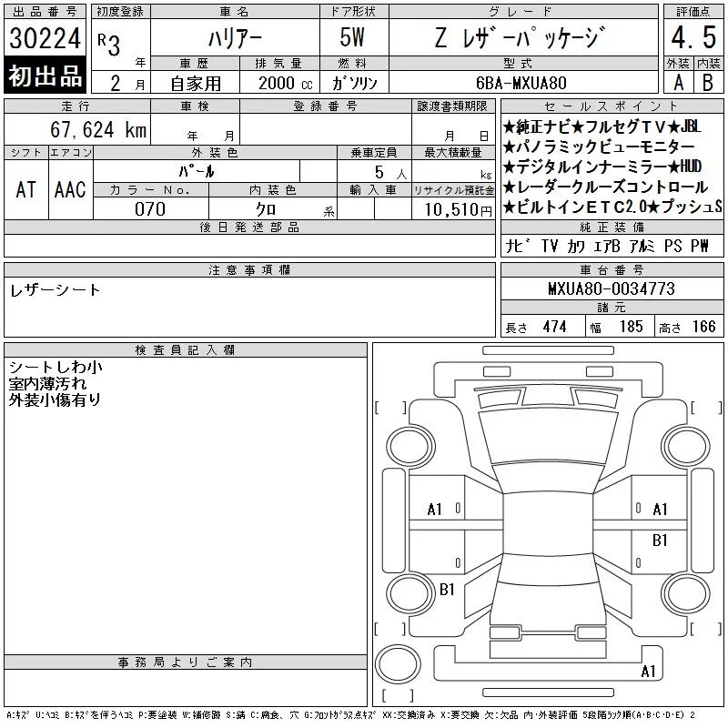Click the spare tire circle icon

[x=398, y=664]
